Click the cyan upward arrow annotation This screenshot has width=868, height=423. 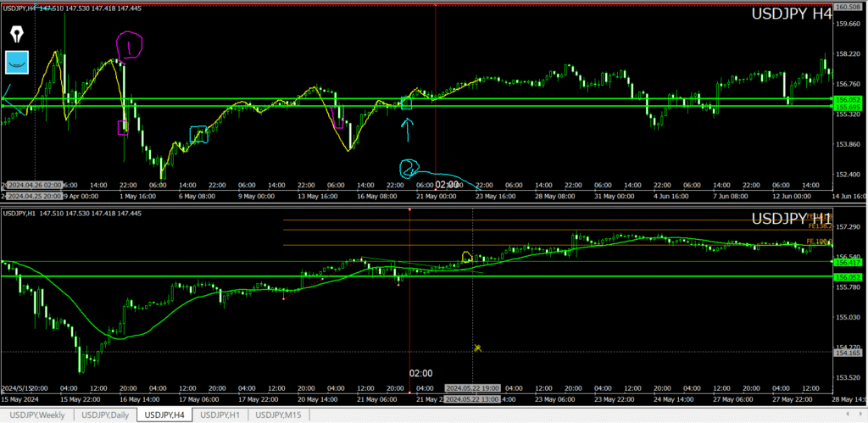407,128
